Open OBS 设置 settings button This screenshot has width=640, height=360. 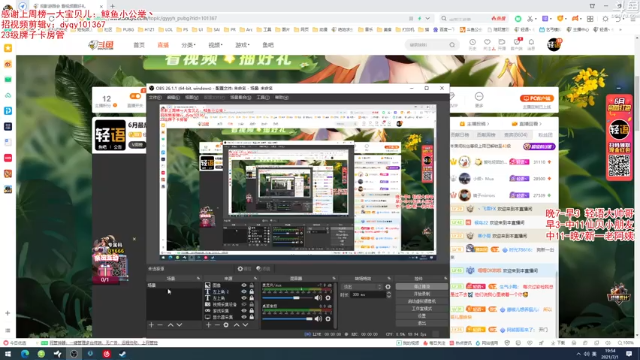click(422, 316)
